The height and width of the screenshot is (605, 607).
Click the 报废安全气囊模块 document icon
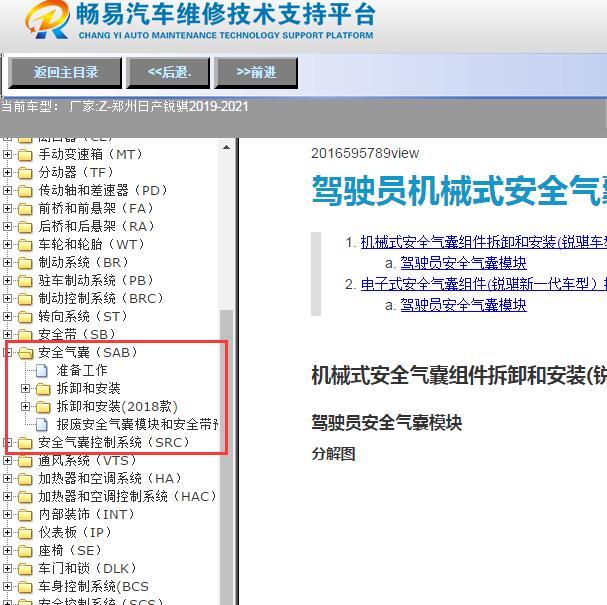42,425
